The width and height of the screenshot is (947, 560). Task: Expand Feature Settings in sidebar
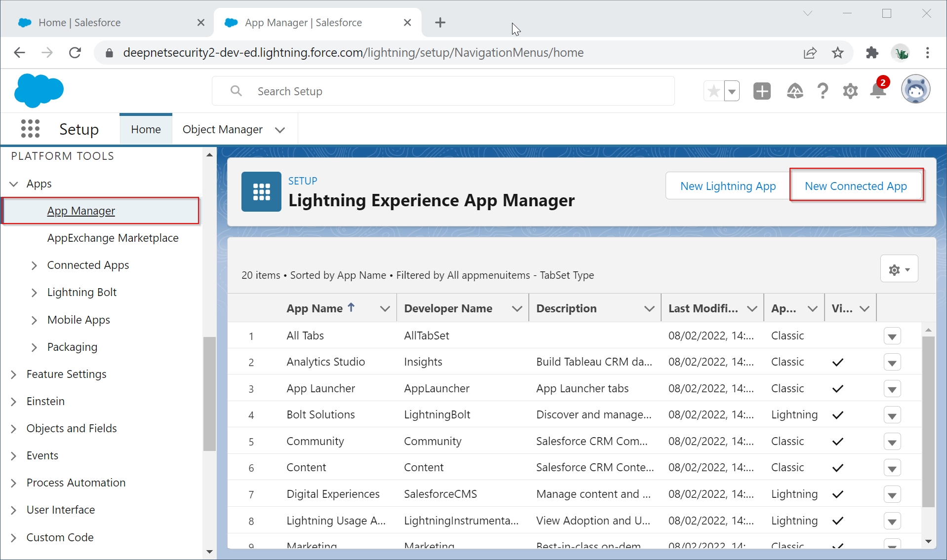click(x=14, y=374)
